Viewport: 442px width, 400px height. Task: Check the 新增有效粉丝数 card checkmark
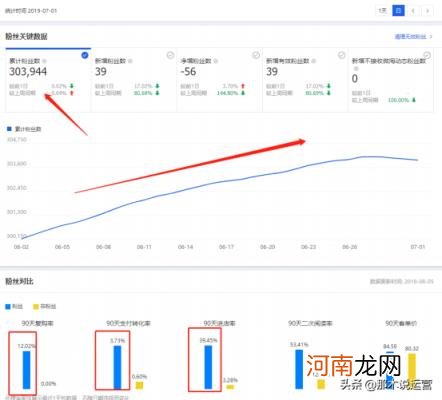(341, 55)
